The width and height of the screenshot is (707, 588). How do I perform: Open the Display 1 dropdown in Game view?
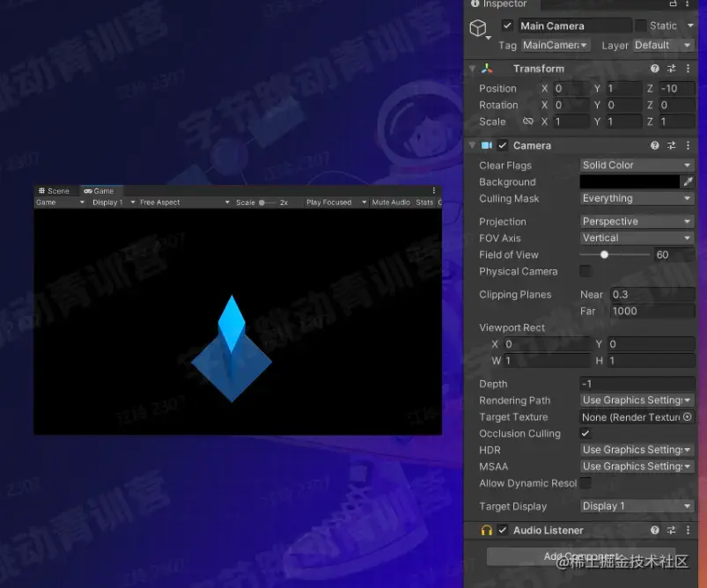pos(114,202)
